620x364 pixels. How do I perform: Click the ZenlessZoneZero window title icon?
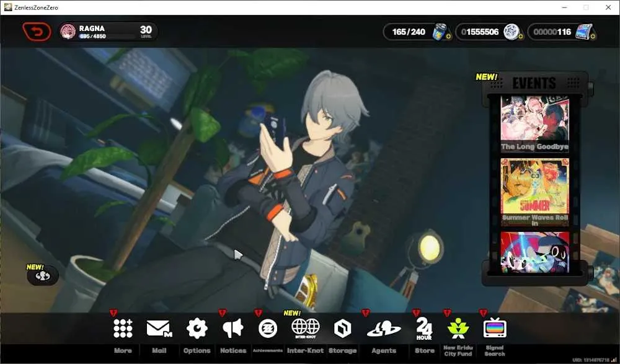tap(8, 7)
